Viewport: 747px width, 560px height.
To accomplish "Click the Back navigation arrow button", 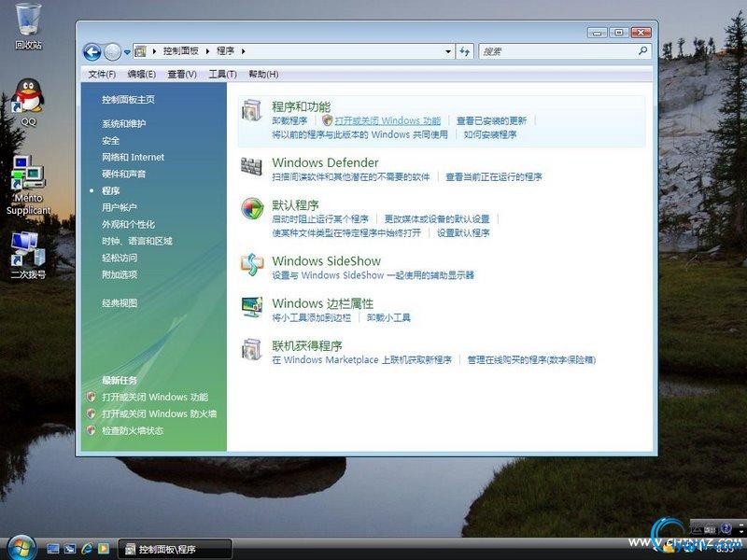I will (92, 52).
